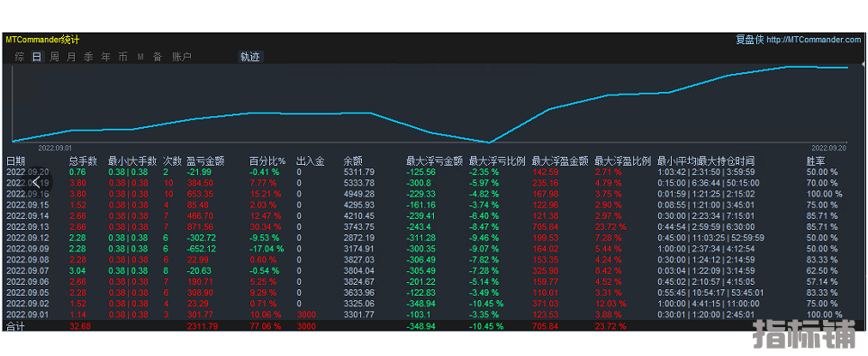Click the 最大浮亏金额 column header
This screenshot has width=868, height=356.
(434, 161)
